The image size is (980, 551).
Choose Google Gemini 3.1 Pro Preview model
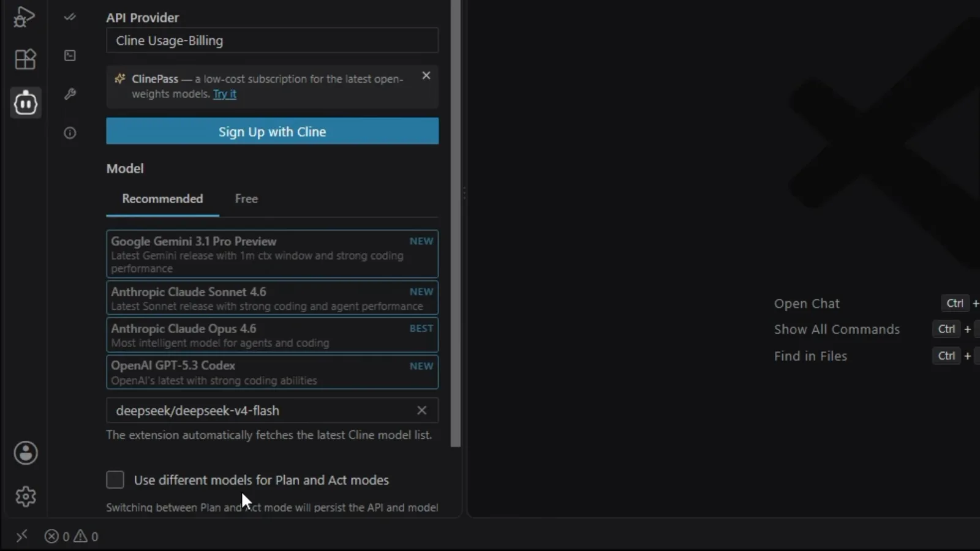point(272,254)
